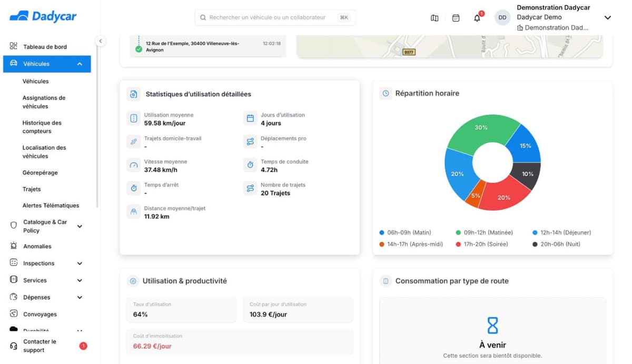Select Assignations de véhicules submenu item
Image resolution: width=632 pixels, height=364 pixels.
(x=44, y=102)
